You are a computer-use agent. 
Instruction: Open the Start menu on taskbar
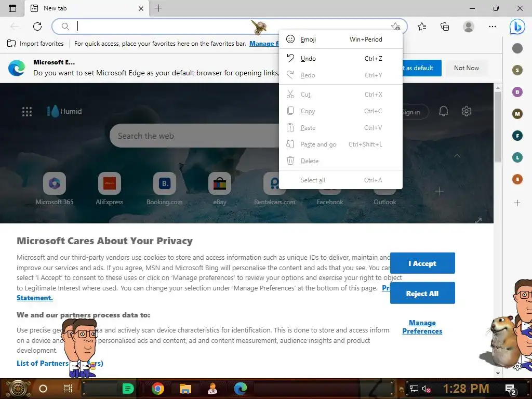pyautogui.click(x=18, y=389)
